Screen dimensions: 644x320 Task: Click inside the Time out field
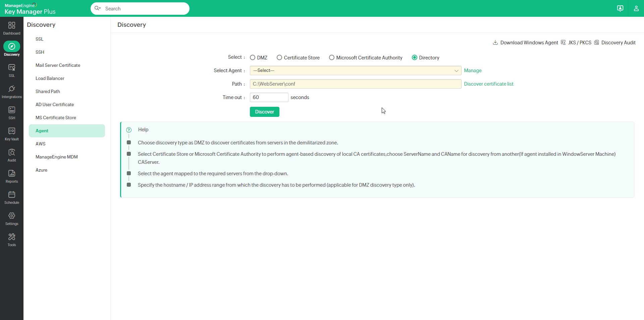(x=269, y=97)
